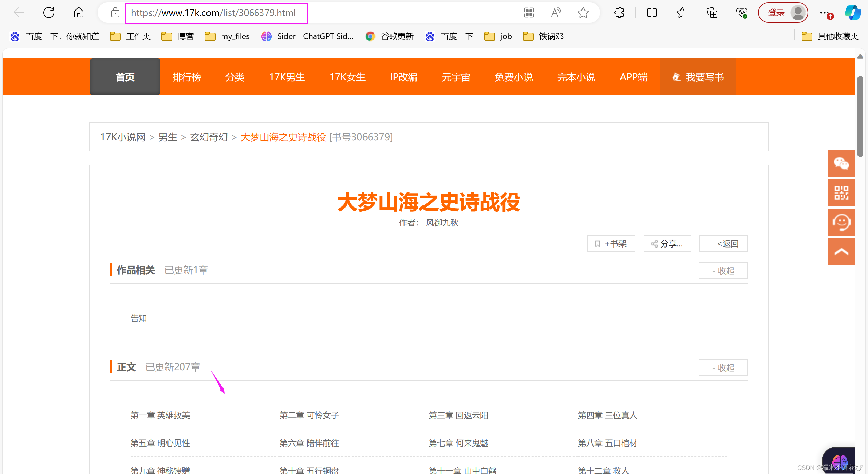Screen dimensions: 868x474
Task: Open the browser Extensions puzzle icon
Action: click(619, 13)
